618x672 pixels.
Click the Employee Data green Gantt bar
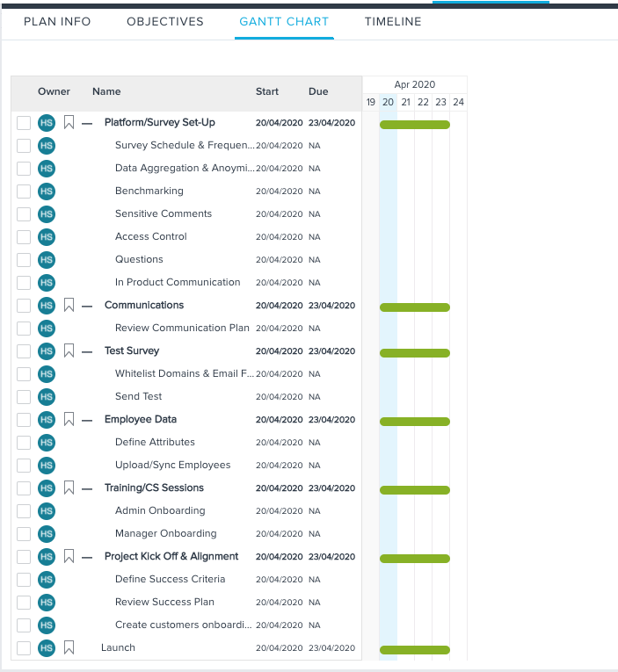click(x=415, y=422)
